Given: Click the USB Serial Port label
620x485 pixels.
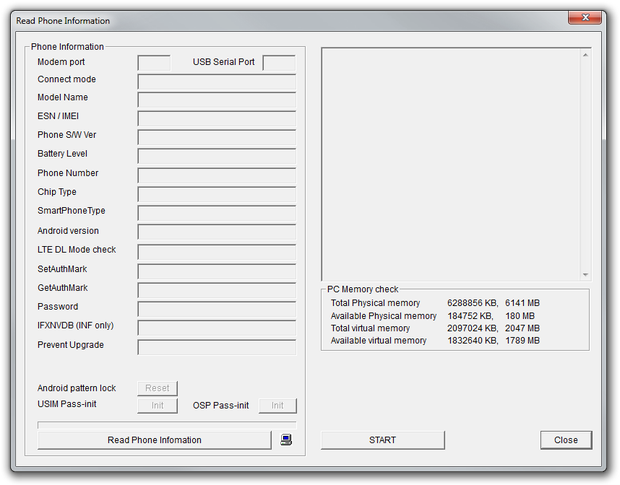Looking at the screenshot, I should (x=223, y=62).
